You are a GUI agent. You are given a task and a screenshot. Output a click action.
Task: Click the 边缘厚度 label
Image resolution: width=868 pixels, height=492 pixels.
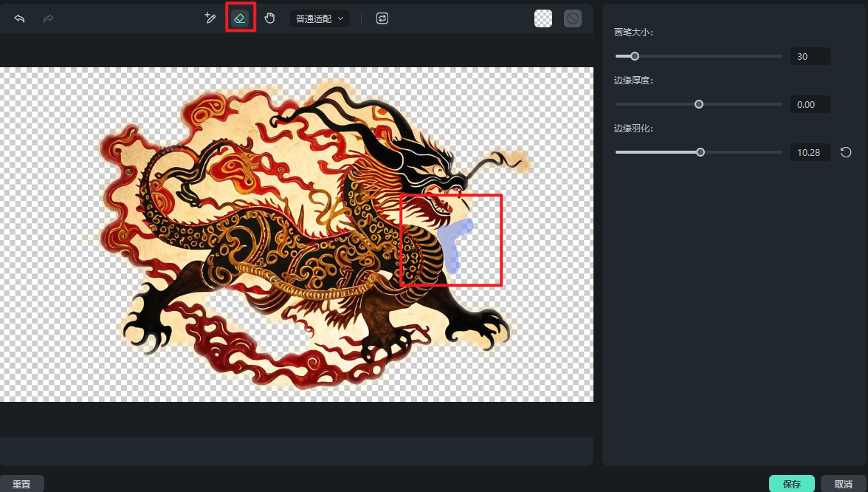click(633, 81)
